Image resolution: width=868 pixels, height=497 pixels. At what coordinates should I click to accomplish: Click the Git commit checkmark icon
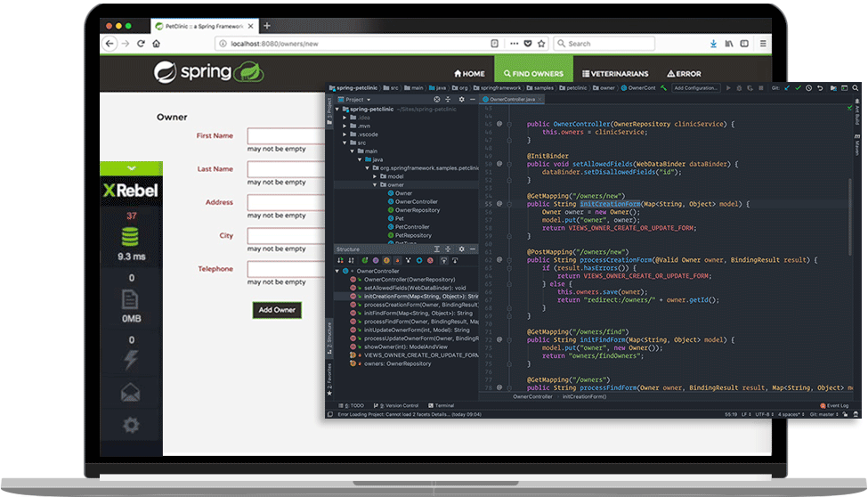pos(799,88)
